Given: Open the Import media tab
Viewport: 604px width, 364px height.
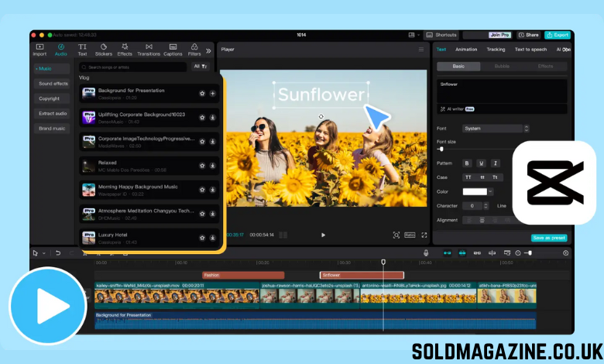Looking at the screenshot, I should click(x=39, y=50).
